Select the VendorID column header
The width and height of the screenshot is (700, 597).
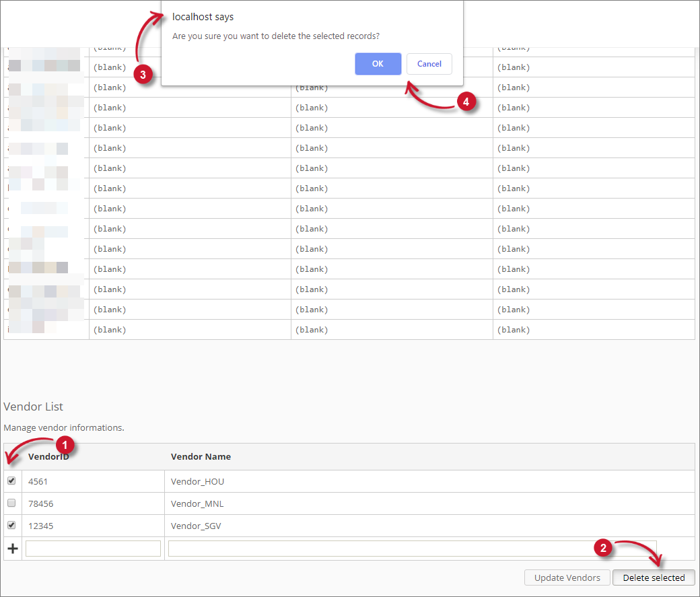(49, 456)
